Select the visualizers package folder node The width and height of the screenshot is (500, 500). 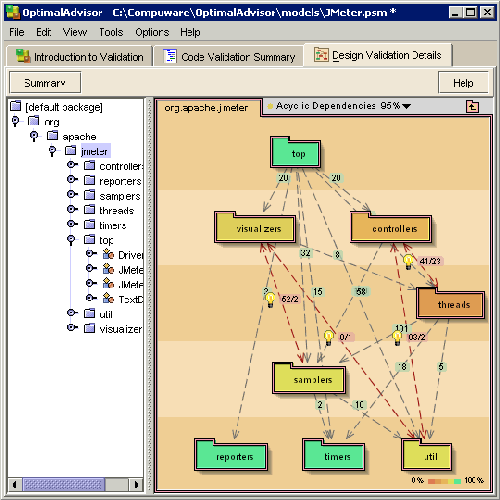[255, 227]
